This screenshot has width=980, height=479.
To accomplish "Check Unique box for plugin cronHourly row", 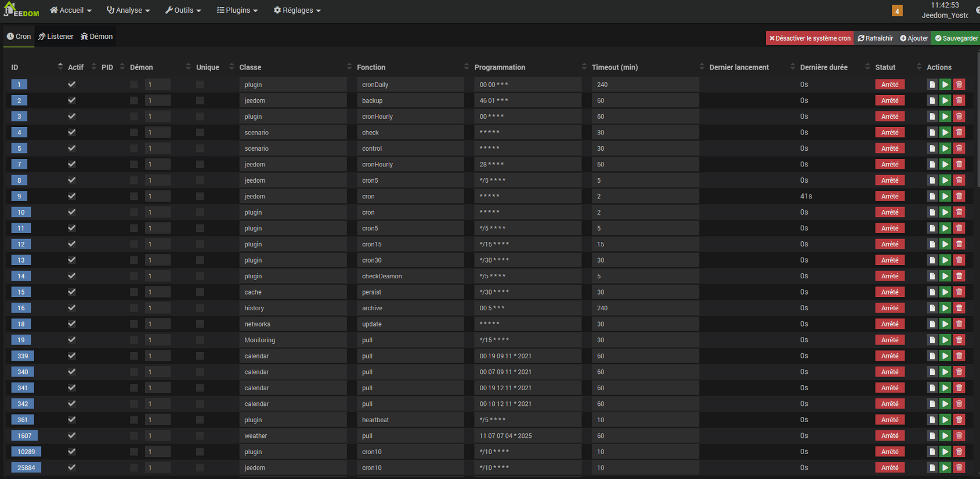I will pos(200,117).
